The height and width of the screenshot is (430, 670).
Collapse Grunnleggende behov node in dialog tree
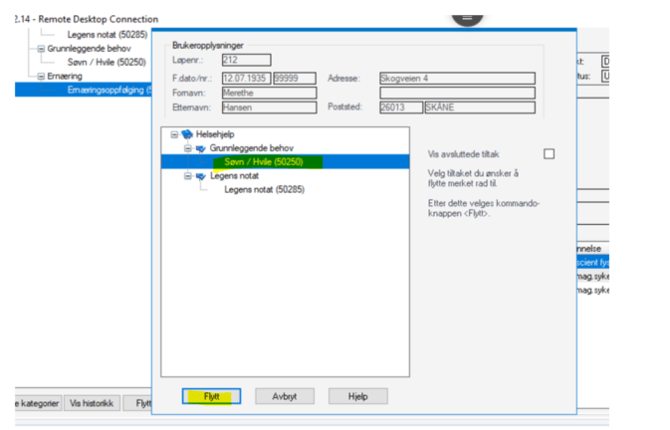pyautogui.click(x=187, y=147)
